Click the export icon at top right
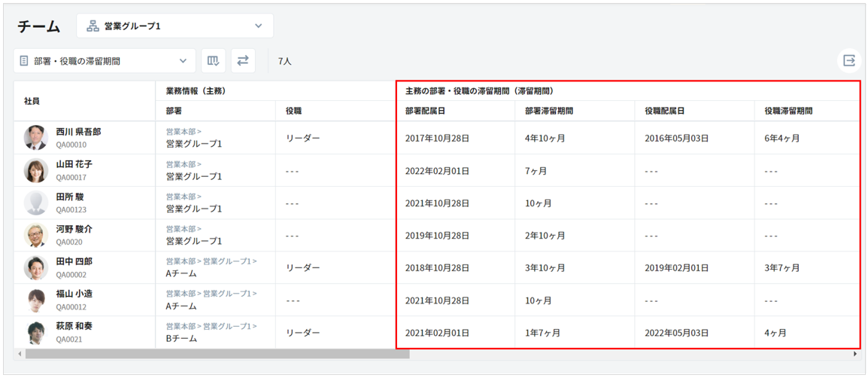 [x=849, y=61]
